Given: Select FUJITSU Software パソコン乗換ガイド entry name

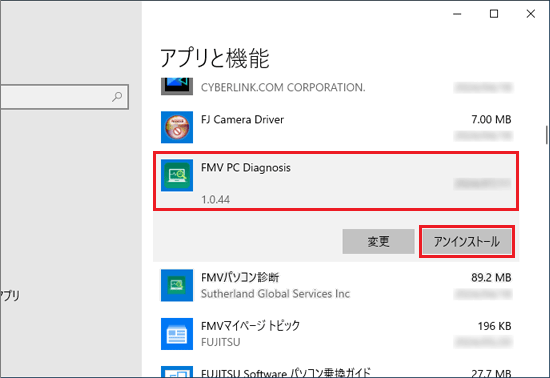Looking at the screenshot, I should (286, 372).
